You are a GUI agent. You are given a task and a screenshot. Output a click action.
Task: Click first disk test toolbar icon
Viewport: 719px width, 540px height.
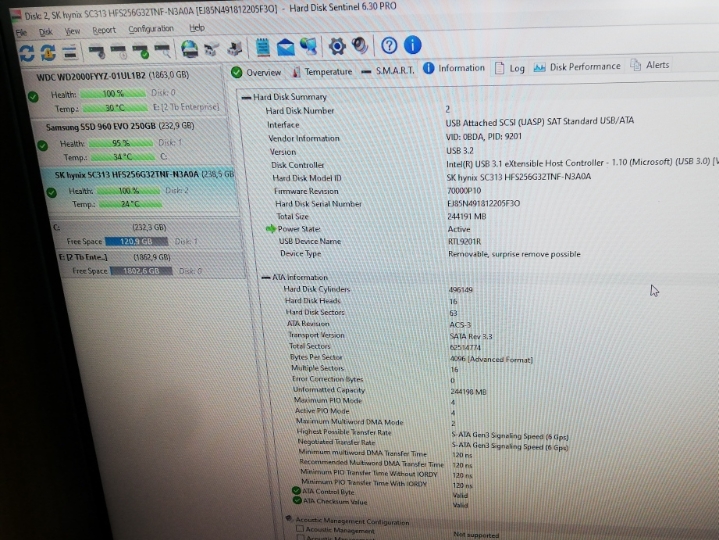[x=96, y=51]
